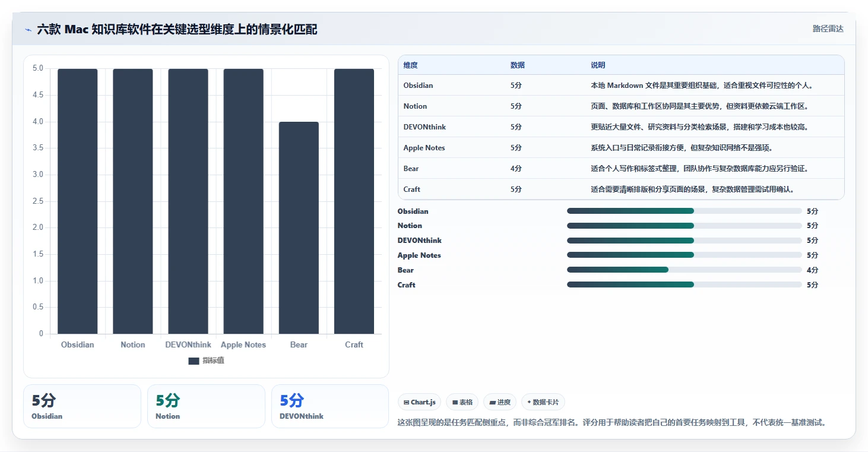Click the Craft label beside its progress bar
The width and height of the screenshot is (868, 452).
tap(406, 285)
